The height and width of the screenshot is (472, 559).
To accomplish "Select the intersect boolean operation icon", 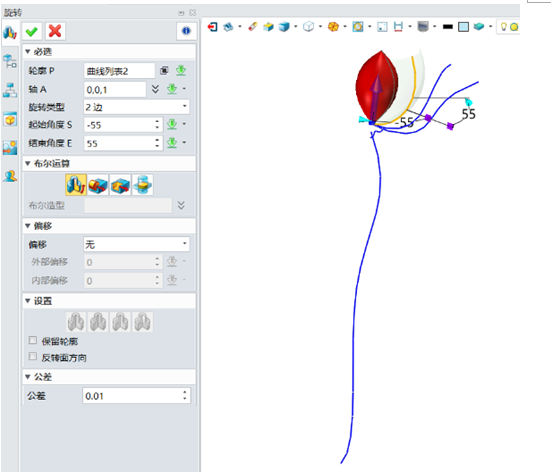I will click(x=143, y=185).
